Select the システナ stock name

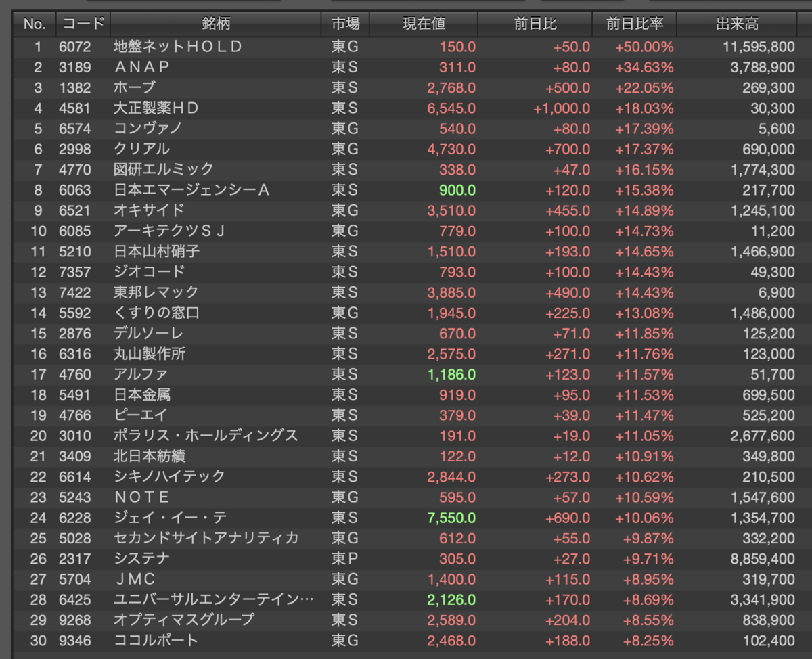[141, 558]
